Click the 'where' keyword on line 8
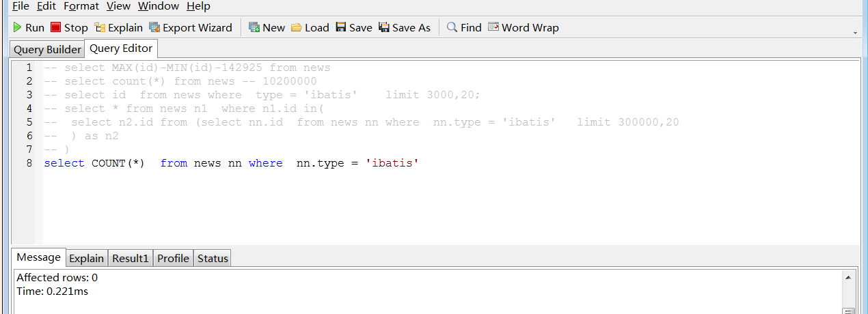Image resolution: width=868 pixels, height=314 pixels. tap(266, 163)
